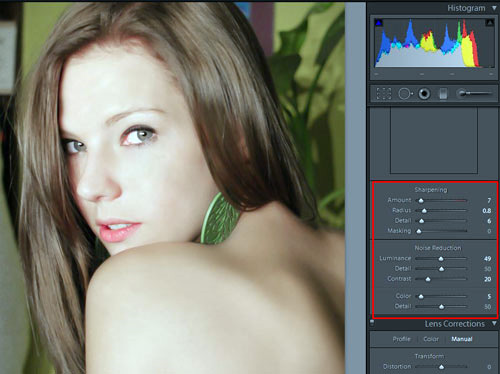
Task: Click the Sharpening Amount slider handle
Action: [421, 200]
